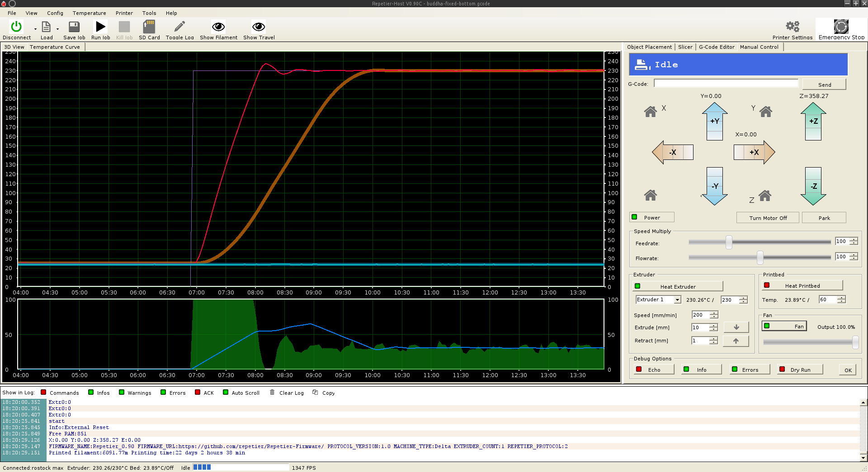
Task: Toggle Show Filament visibility
Action: (x=218, y=27)
